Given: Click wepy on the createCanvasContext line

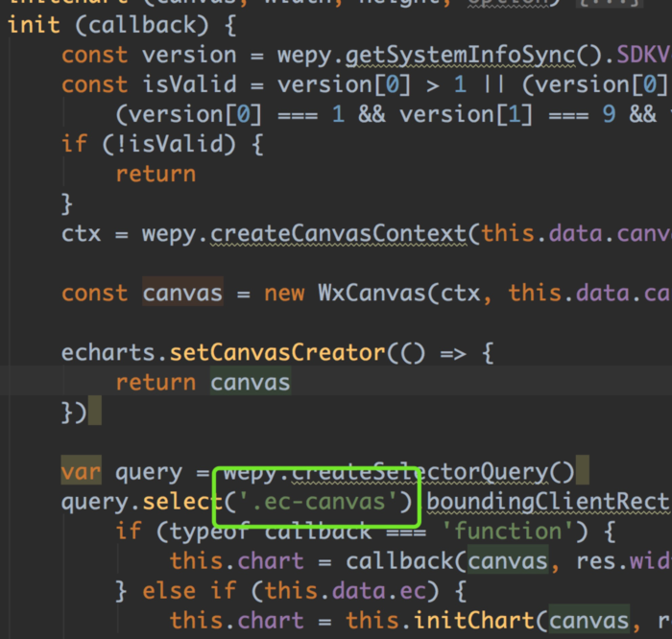Looking at the screenshot, I should [169, 234].
